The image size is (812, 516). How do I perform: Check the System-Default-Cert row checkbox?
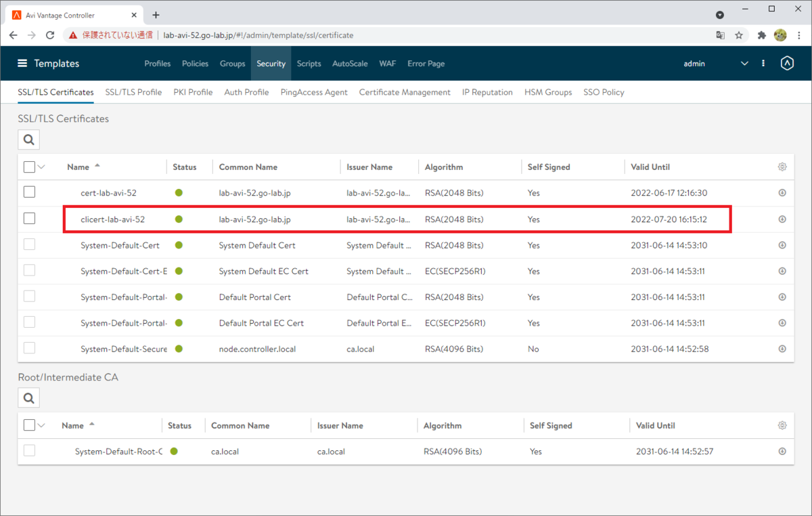pos(29,244)
